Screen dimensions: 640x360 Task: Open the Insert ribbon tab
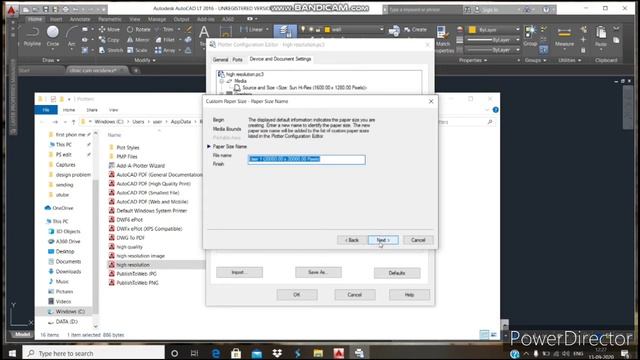(x=56, y=19)
